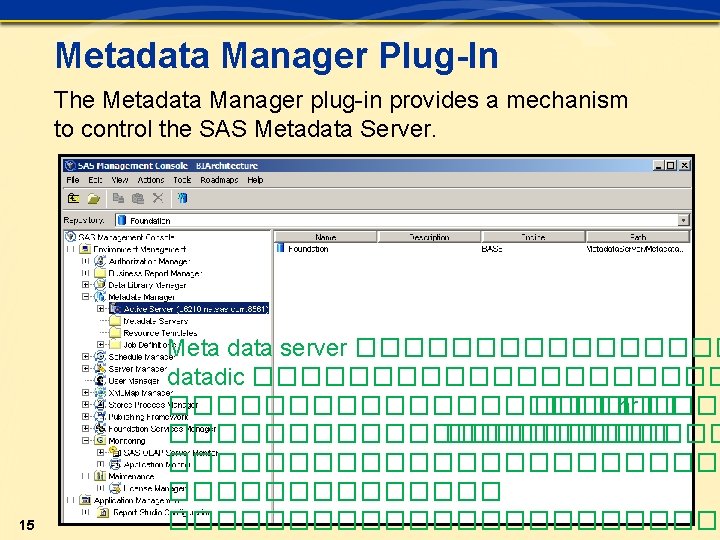720x540 pixels.
Task: Click the Foundation Services Manager tree icon
Action: pos(100,428)
